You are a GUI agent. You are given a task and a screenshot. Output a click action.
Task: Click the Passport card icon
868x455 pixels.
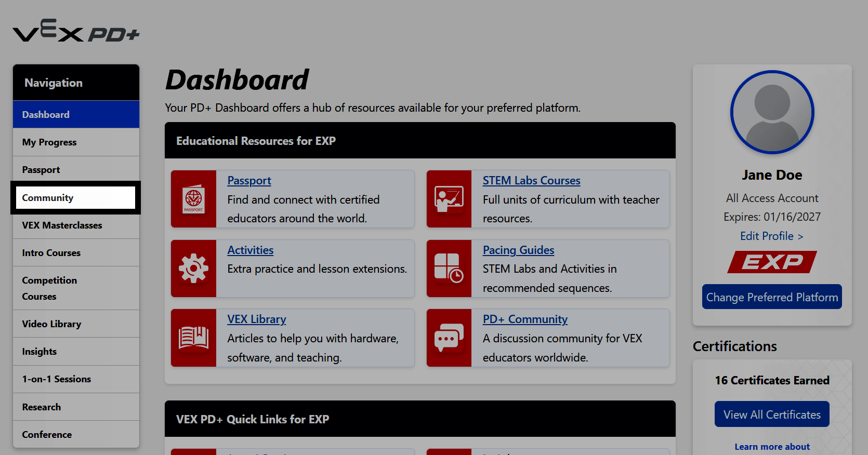click(x=193, y=199)
